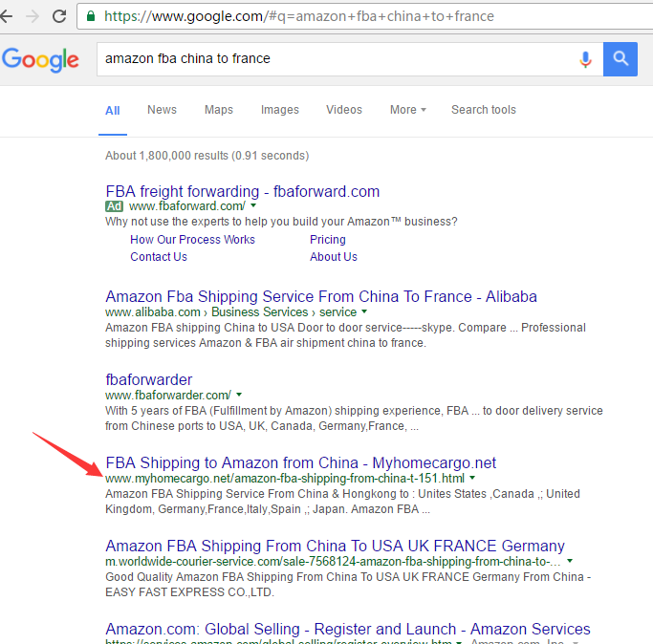Click the green Ad badge
The height and width of the screenshot is (644, 653).
(x=114, y=206)
